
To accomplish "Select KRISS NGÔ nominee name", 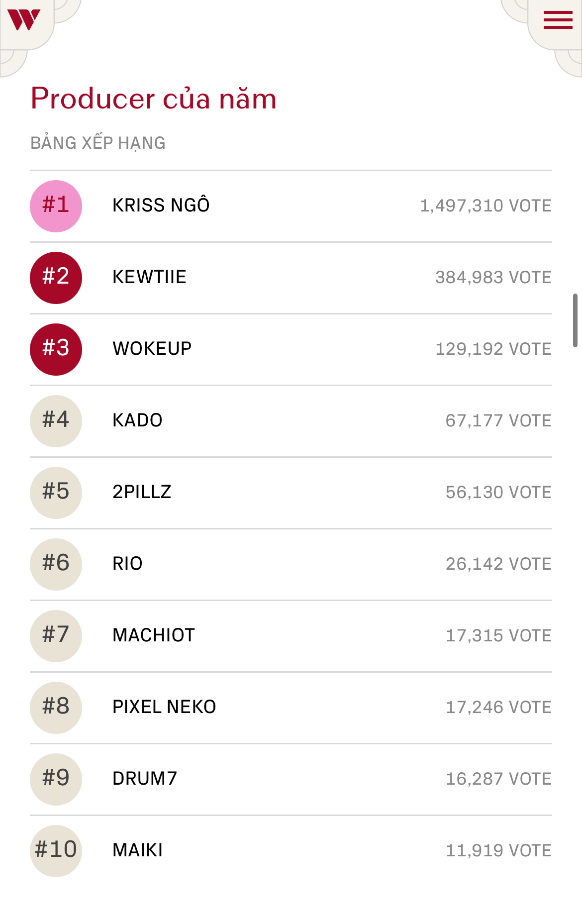I will [161, 205].
